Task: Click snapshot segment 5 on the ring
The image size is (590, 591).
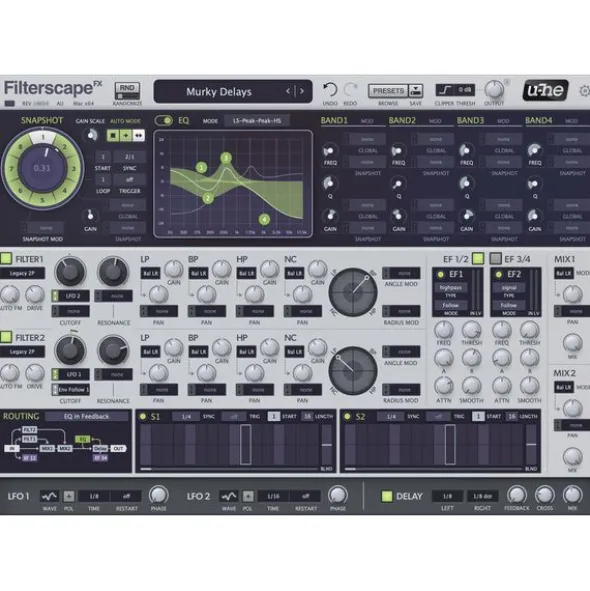Action: (43, 200)
